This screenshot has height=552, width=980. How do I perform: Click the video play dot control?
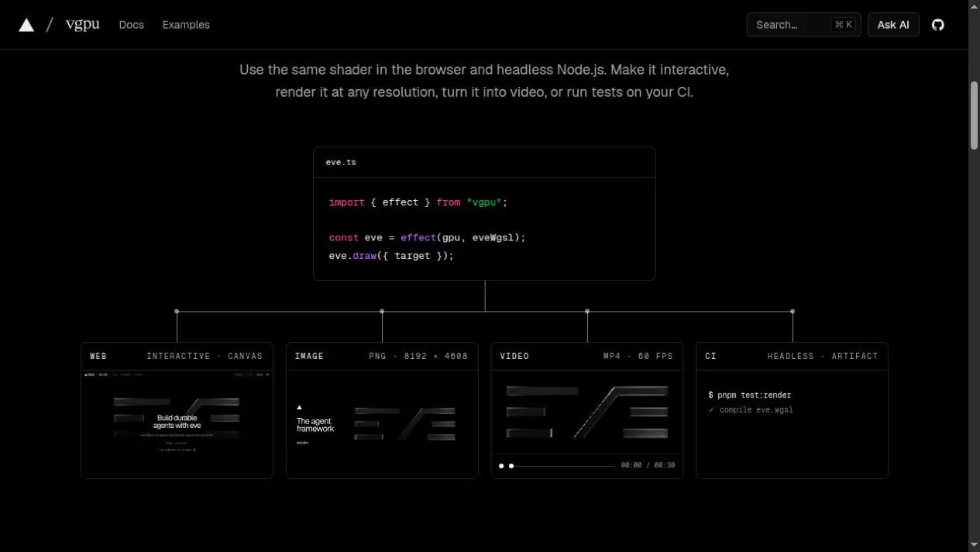point(501,466)
